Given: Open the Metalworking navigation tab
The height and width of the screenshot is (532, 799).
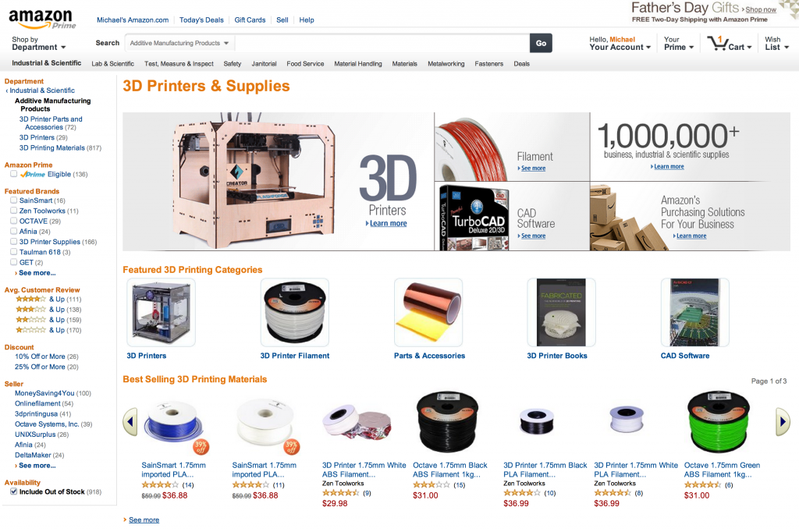Looking at the screenshot, I should pos(446,64).
